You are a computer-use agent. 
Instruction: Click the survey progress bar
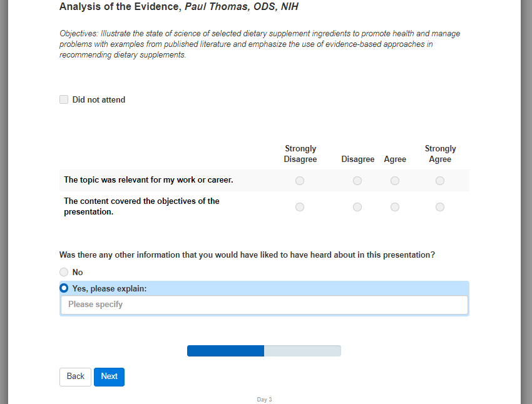[x=263, y=351]
